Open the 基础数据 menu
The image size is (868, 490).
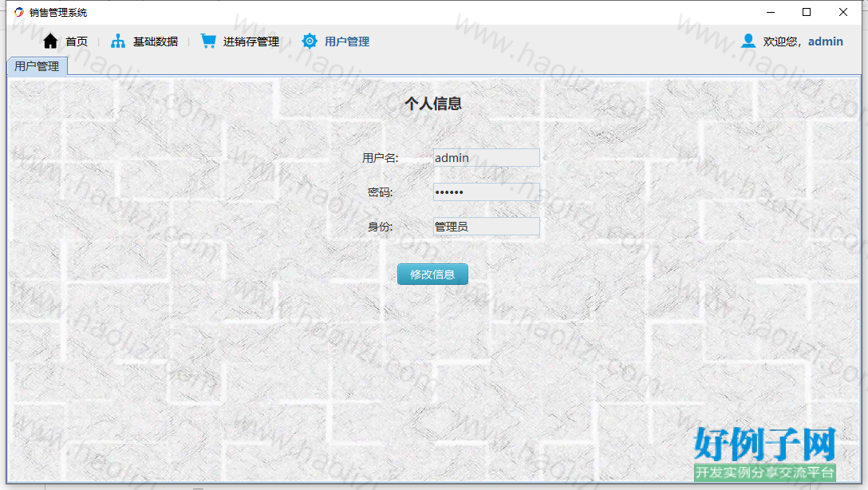pos(156,41)
